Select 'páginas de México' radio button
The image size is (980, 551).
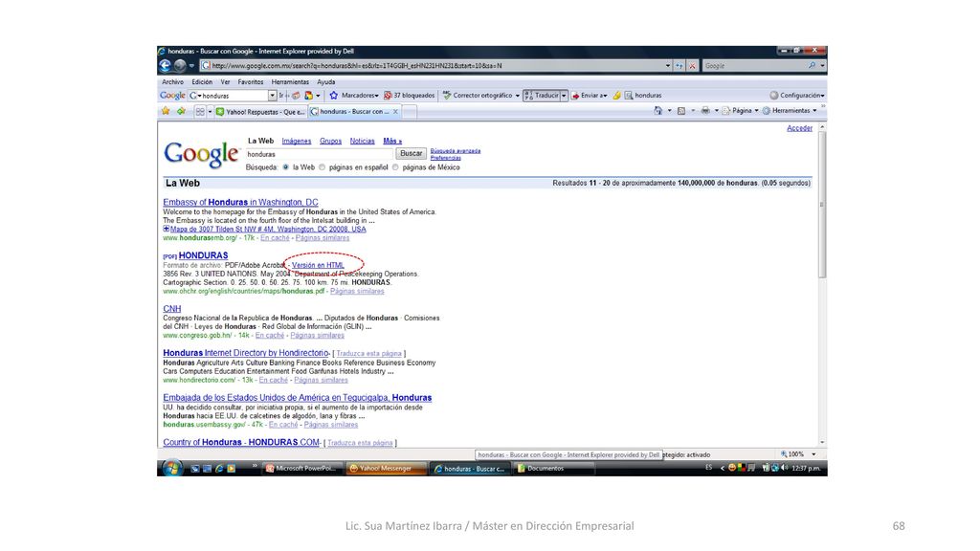click(x=395, y=167)
